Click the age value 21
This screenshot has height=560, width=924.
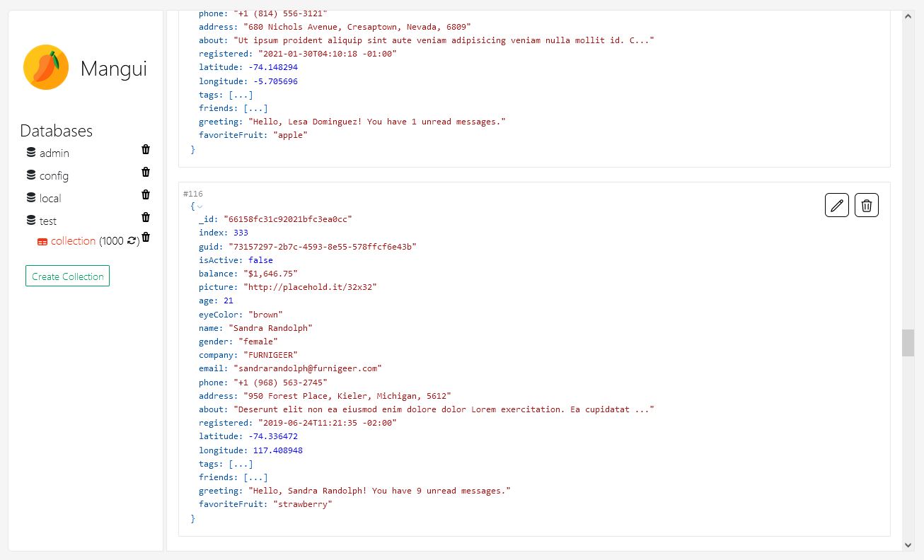click(229, 300)
